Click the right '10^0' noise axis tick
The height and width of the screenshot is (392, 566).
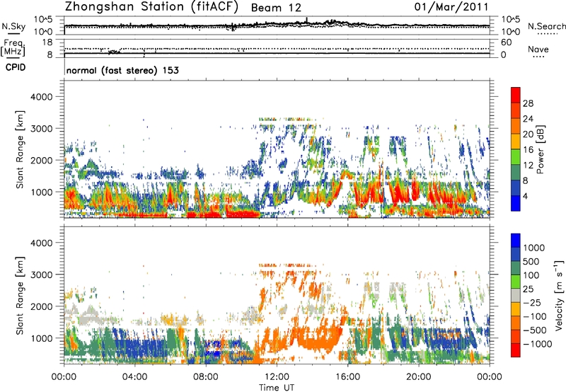pyautogui.click(x=510, y=32)
